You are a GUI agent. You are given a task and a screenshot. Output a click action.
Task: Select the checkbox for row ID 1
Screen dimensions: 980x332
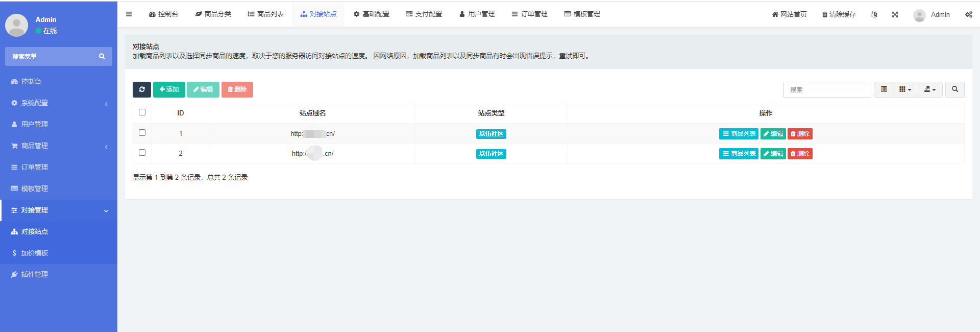point(142,133)
